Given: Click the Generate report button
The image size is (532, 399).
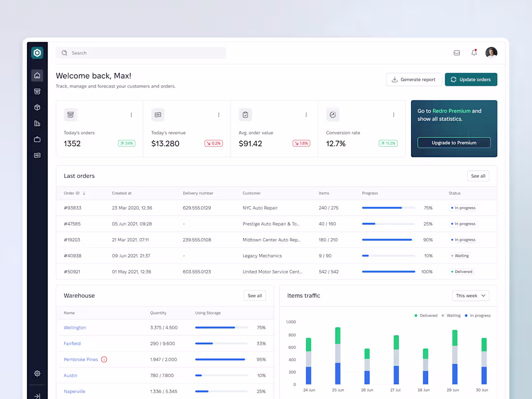Looking at the screenshot, I should coord(414,79).
